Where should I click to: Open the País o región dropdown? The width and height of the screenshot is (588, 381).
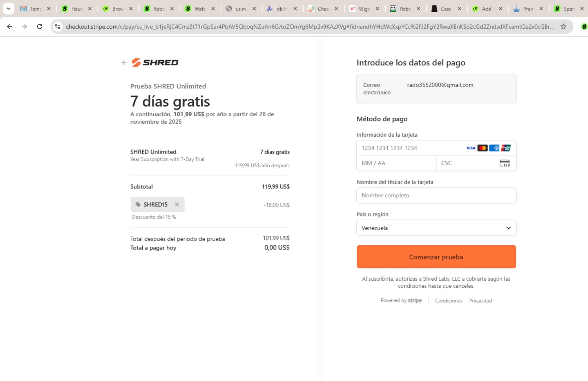pyautogui.click(x=436, y=228)
